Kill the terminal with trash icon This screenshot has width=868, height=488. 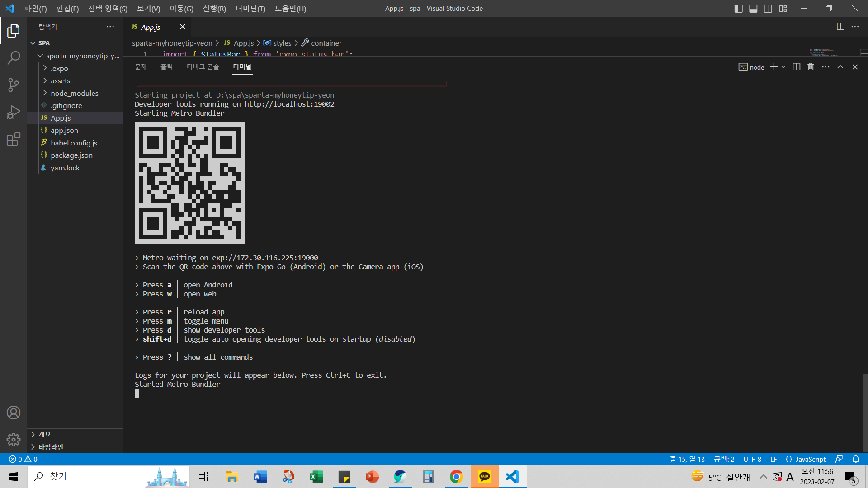pyautogui.click(x=811, y=67)
